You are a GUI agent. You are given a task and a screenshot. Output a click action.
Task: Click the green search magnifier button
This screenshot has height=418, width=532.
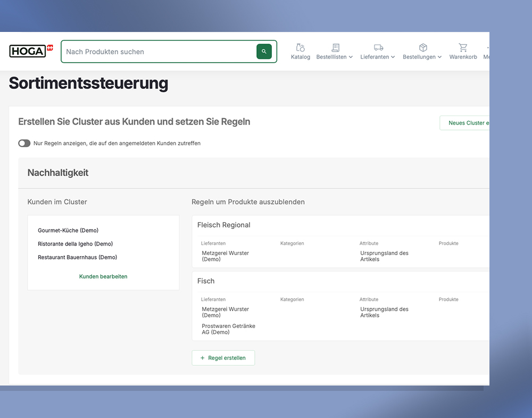tap(264, 52)
